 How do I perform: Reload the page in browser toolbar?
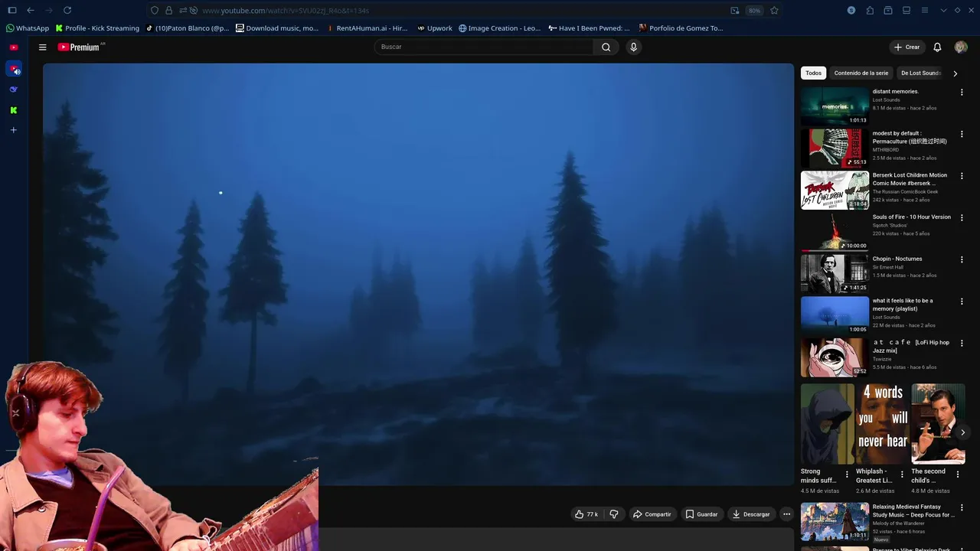(x=67, y=10)
